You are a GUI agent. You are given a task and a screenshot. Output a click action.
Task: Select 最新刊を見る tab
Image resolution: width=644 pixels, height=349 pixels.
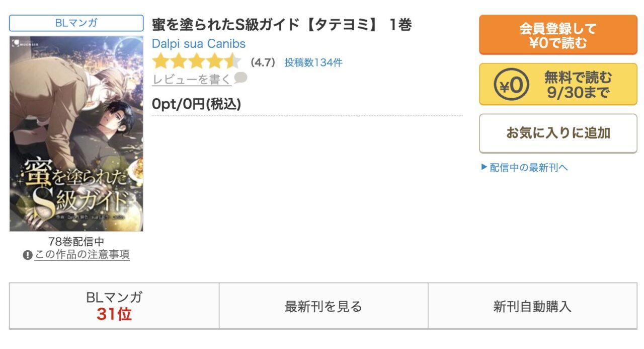(324, 306)
